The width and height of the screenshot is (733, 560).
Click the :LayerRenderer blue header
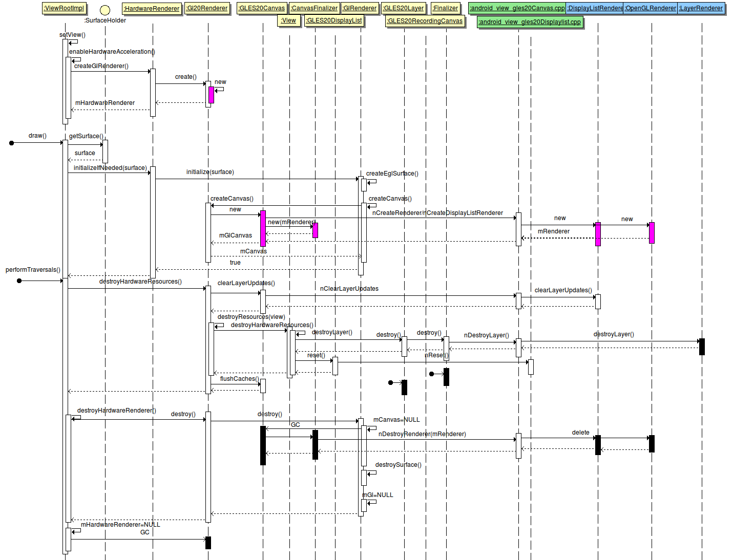click(701, 8)
